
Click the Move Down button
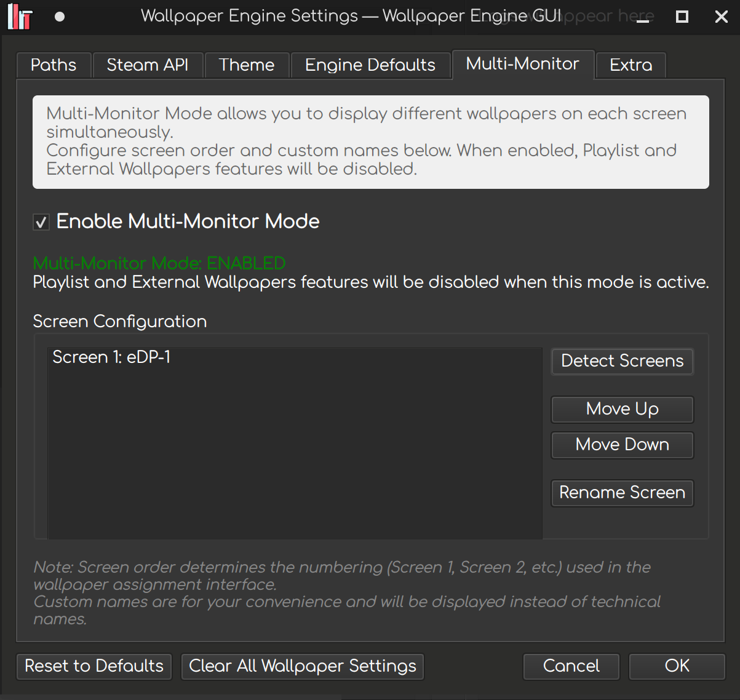623,445
